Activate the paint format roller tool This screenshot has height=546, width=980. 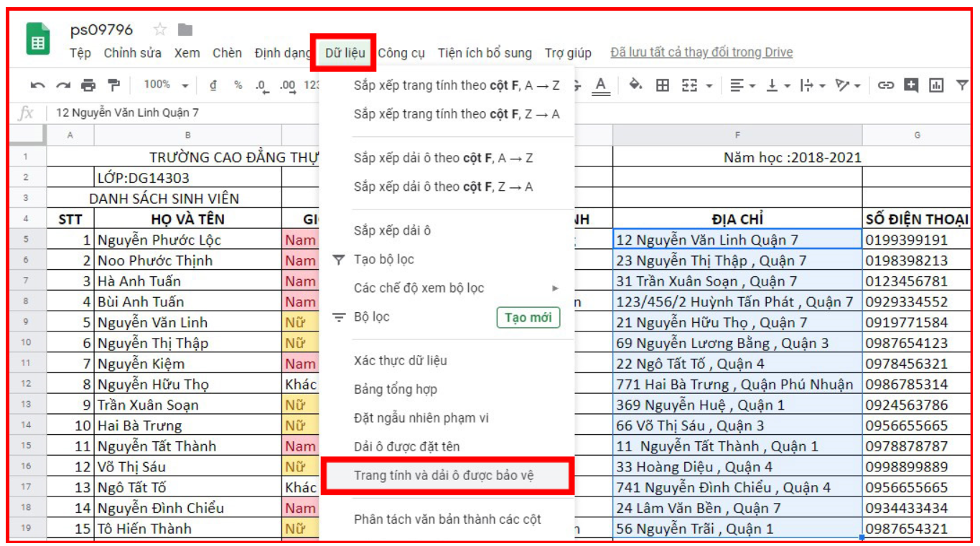(x=113, y=85)
